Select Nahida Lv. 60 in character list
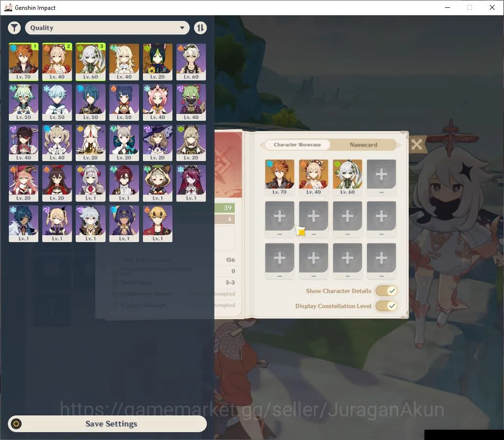Image resolution: width=504 pixels, height=440 pixels. pos(91,62)
